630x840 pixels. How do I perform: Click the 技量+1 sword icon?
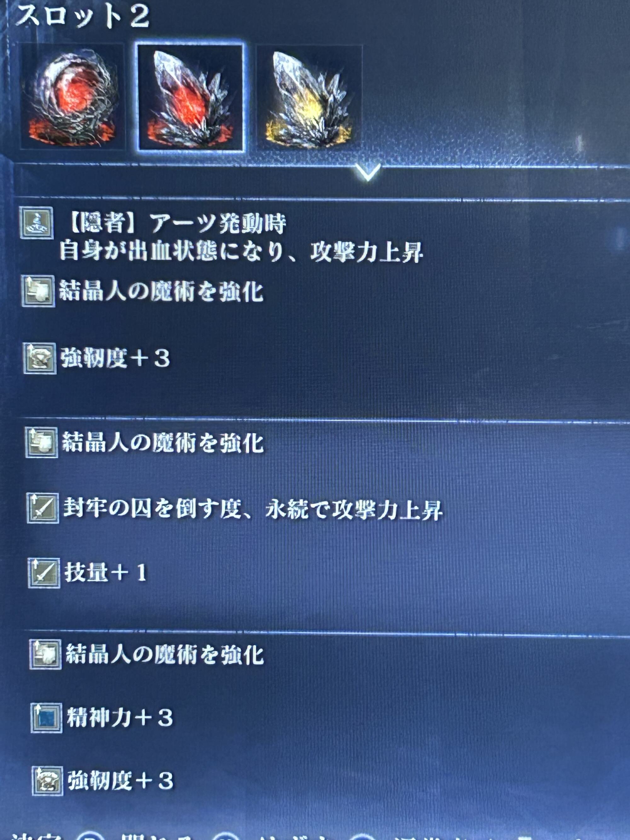coord(44,573)
